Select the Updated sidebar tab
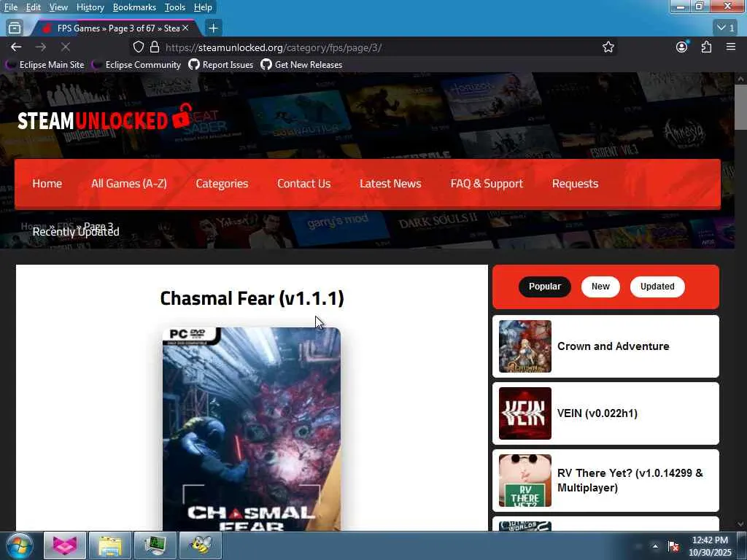This screenshot has width=747, height=560. click(x=657, y=287)
